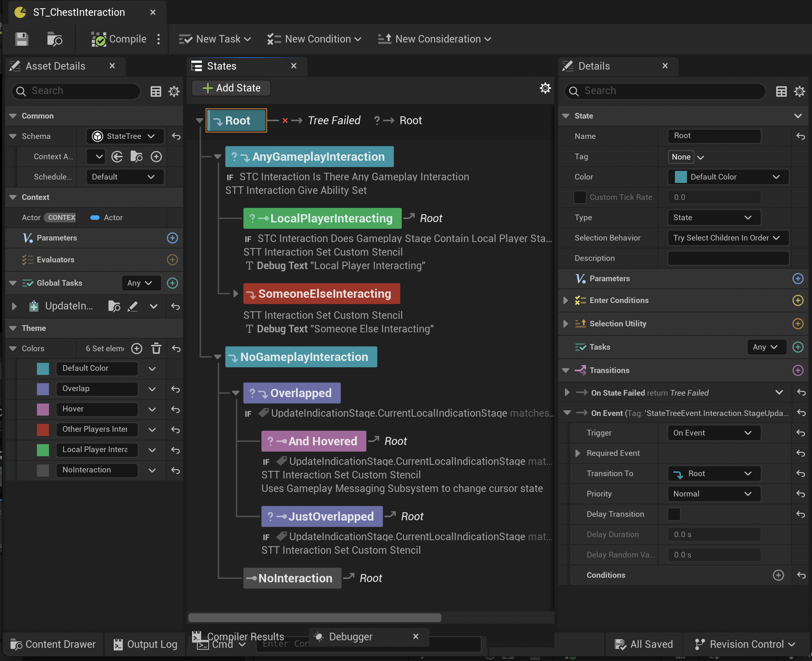Click the Add State button
Image resolution: width=812 pixels, height=661 pixels.
[x=231, y=88]
